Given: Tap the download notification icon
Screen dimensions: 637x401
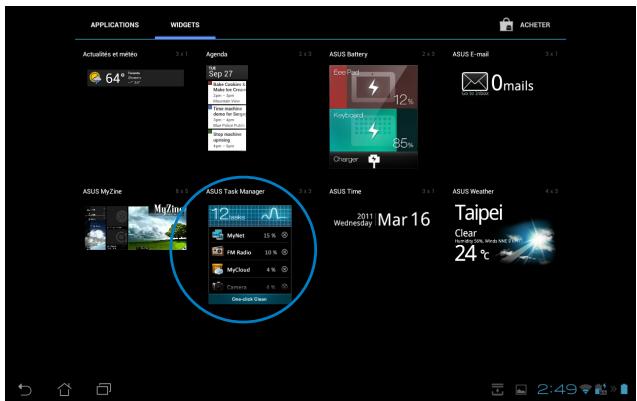Looking at the screenshot, I should [x=497, y=389].
